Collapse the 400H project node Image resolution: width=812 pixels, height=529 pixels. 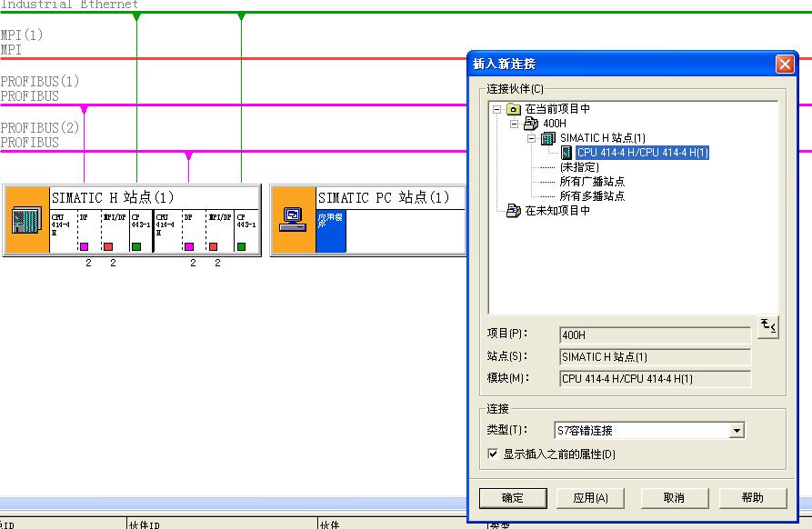click(515, 124)
